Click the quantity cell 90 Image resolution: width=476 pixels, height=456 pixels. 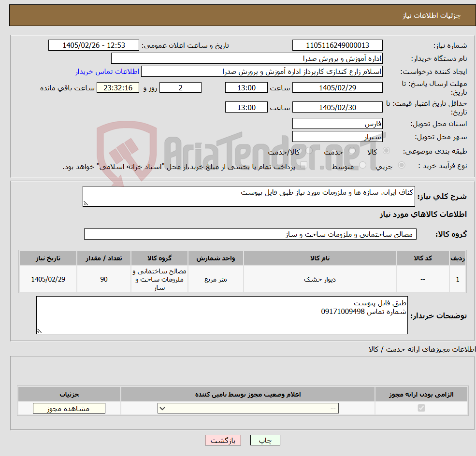[x=104, y=279]
